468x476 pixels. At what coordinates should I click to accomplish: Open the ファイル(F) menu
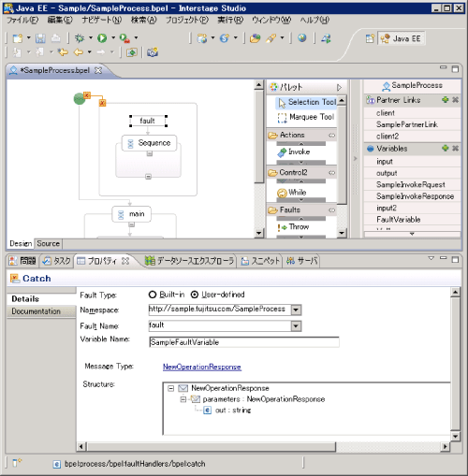pos(22,21)
